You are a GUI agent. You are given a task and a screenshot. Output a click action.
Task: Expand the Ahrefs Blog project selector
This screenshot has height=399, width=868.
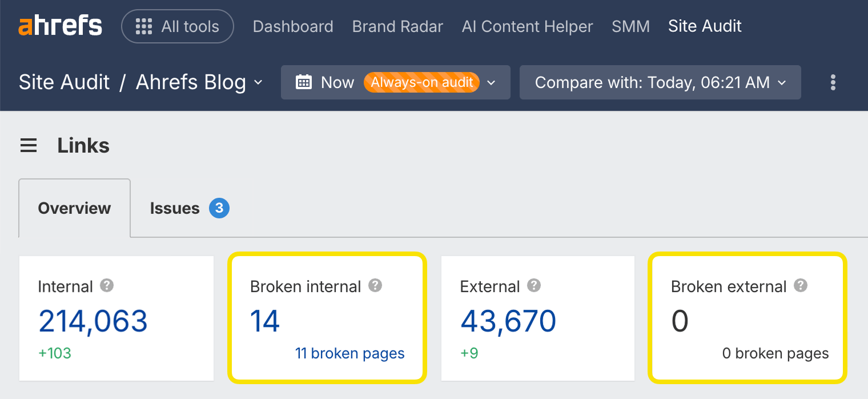pos(258,82)
